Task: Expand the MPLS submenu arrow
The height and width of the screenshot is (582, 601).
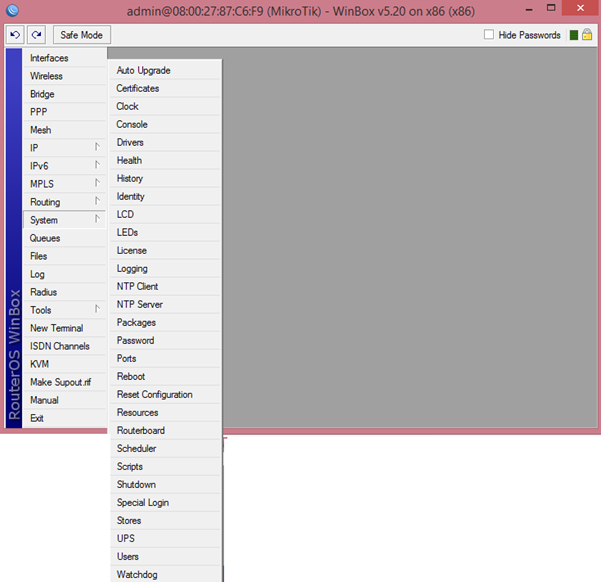Action: click(97, 183)
